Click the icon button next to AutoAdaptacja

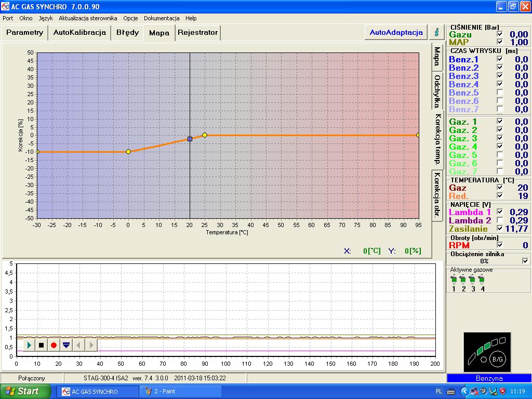pos(437,32)
